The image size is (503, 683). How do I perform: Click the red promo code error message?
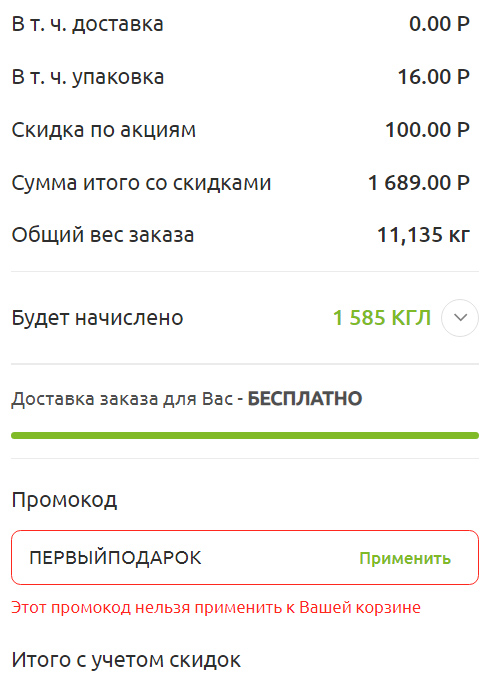(216, 607)
